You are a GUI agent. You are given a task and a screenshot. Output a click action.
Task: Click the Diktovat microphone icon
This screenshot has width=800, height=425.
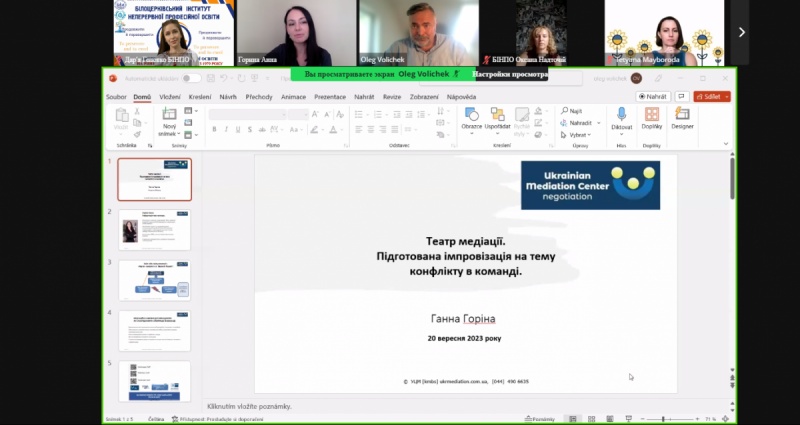pyautogui.click(x=622, y=117)
